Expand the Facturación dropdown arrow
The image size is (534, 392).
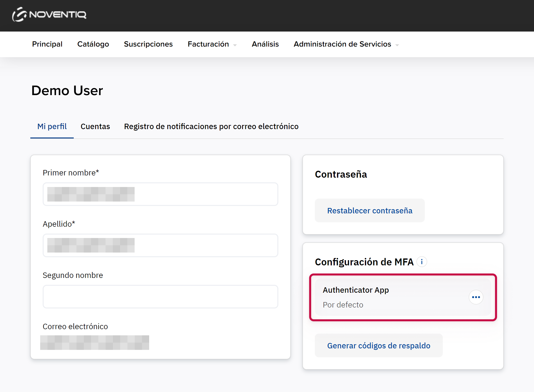click(x=235, y=45)
